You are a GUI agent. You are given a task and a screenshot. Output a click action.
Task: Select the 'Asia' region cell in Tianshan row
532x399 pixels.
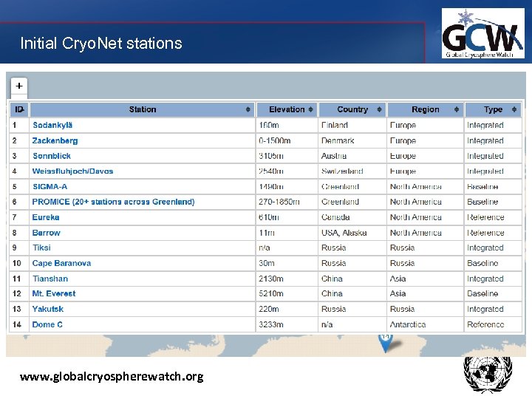click(426, 279)
